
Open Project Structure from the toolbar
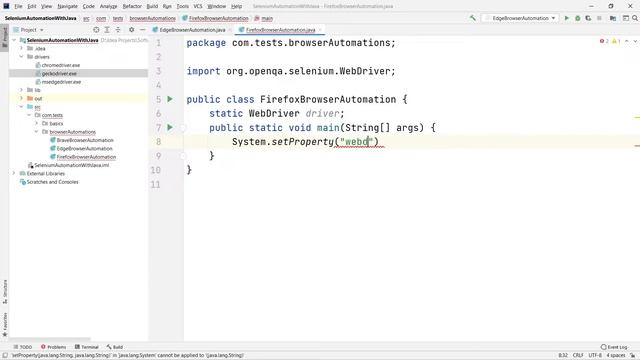pos(613,18)
